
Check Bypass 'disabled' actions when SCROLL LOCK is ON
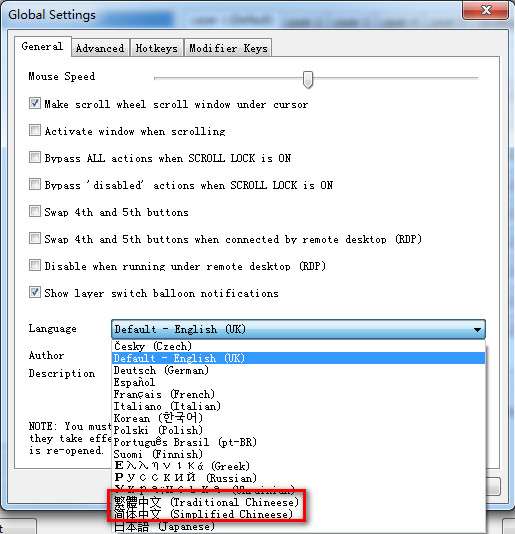point(35,184)
